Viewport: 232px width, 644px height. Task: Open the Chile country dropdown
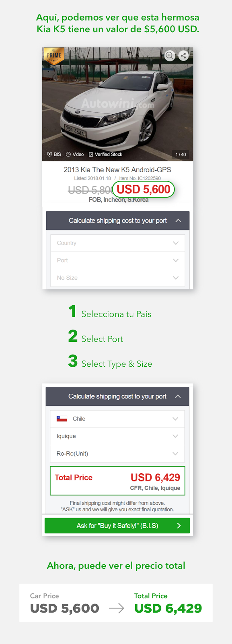(x=117, y=419)
